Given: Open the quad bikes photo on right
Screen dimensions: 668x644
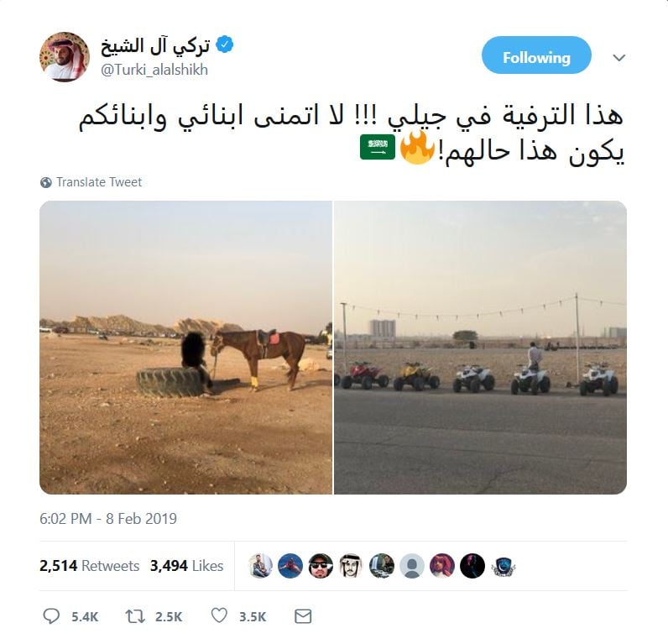Looking at the screenshot, I should click(x=480, y=348).
